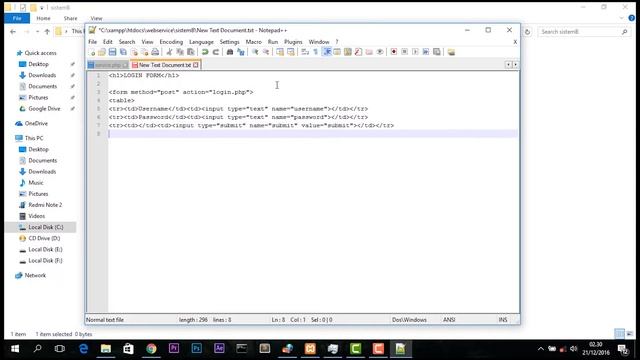Show hidden tray icons chevron

[541, 349]
